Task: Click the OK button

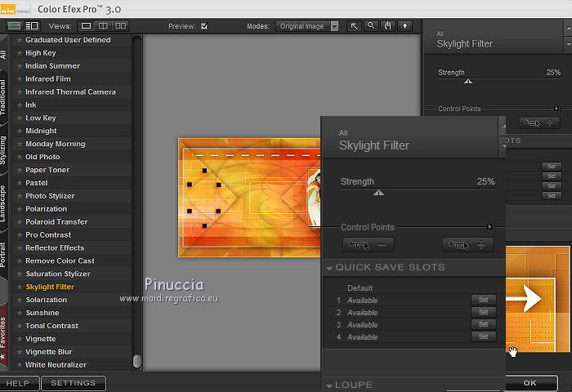Action: [x=530, y=382]
